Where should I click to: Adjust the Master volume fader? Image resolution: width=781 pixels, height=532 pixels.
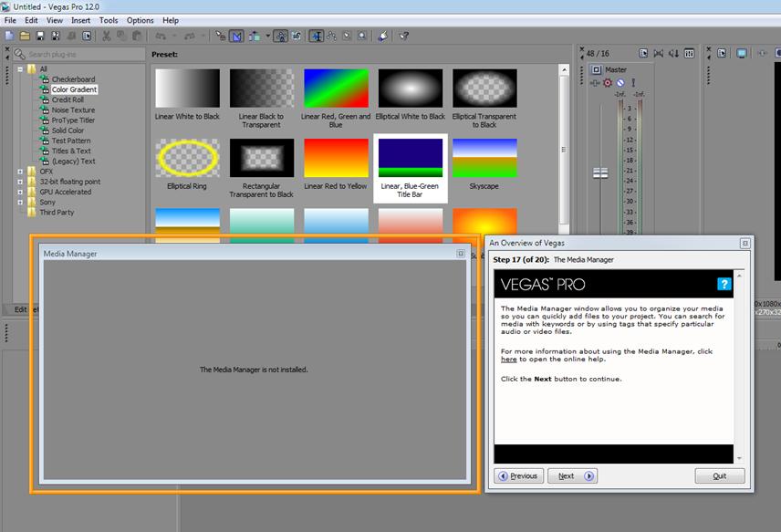click(600, 172)
